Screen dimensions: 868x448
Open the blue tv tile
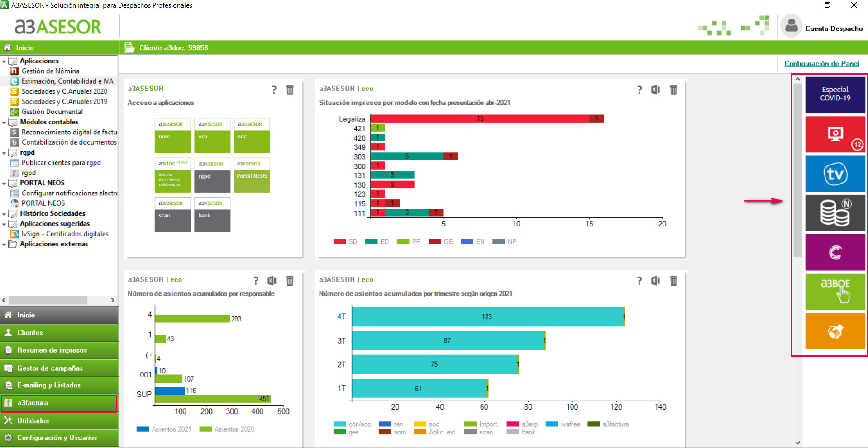pyautogui.click(x=835, y=174)
